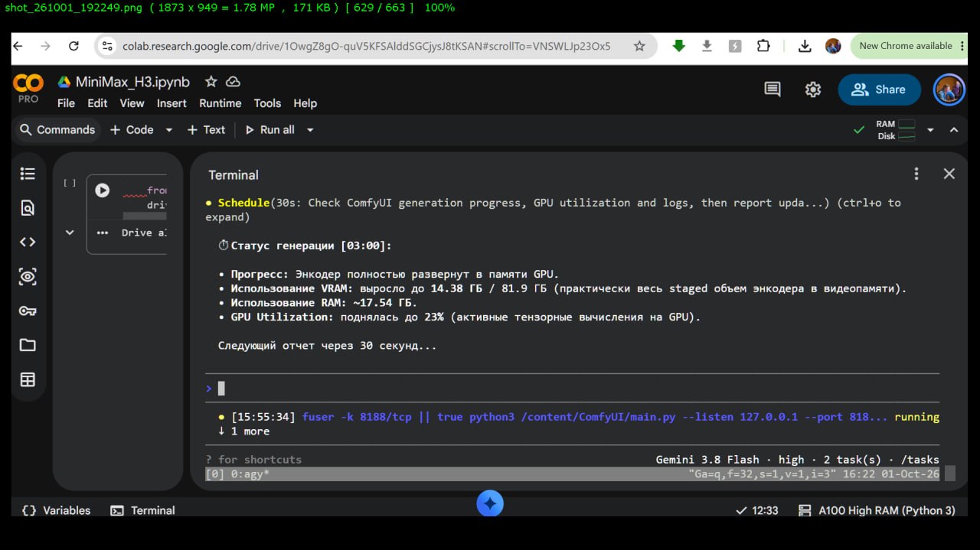
Task: Open the Chrome extensions puzzle icon
Action: click(763, 46)
